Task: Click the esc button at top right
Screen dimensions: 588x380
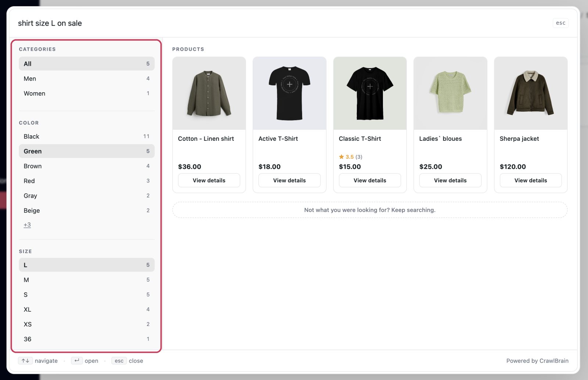Action: coord(560,23)
